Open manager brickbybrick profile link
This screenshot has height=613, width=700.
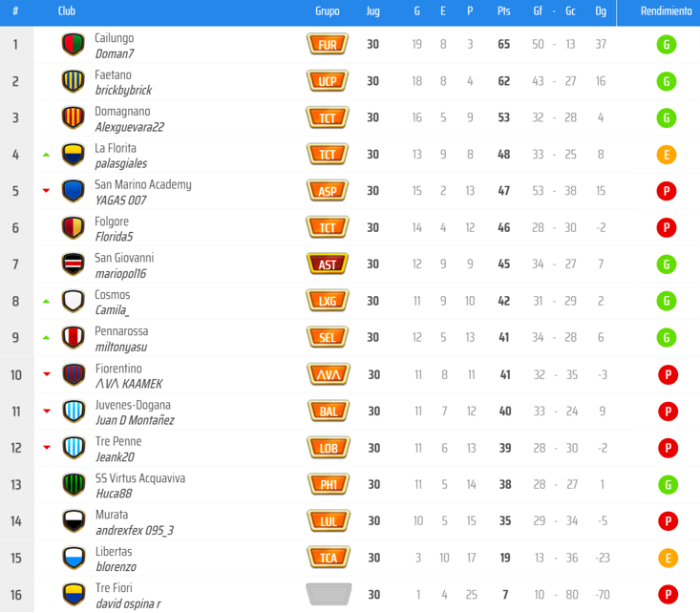tap(123, 91)
